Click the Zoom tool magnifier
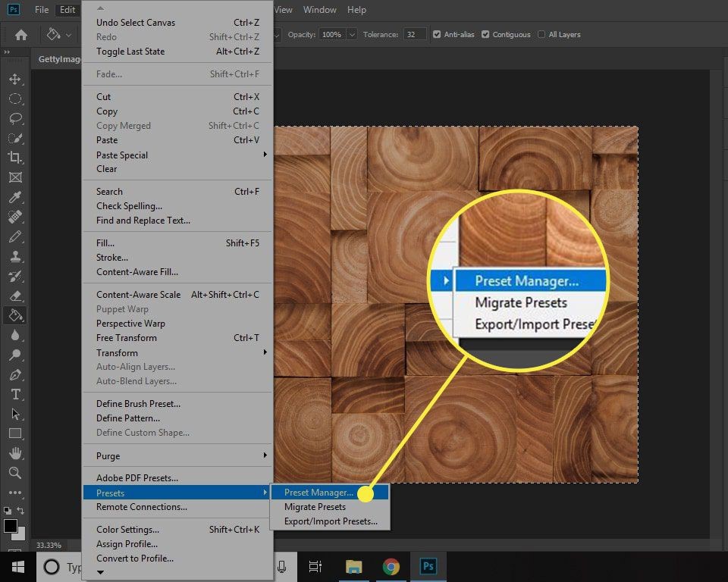The height and width of the screenshot is (582, 728). click(x=14, y=473)
